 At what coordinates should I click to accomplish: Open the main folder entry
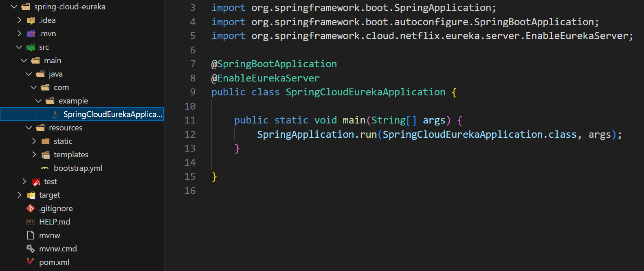53,61
